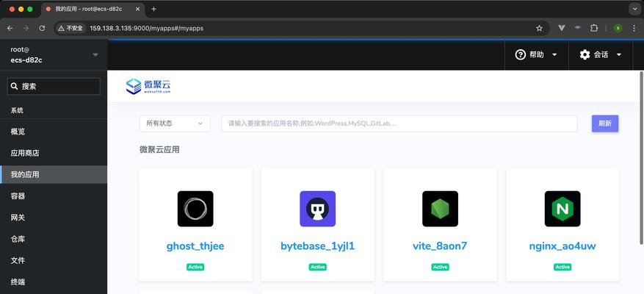Screen dimensions: 644x294
Task: Click the Active badge under vite_8aon7
Action: (440, 267)
